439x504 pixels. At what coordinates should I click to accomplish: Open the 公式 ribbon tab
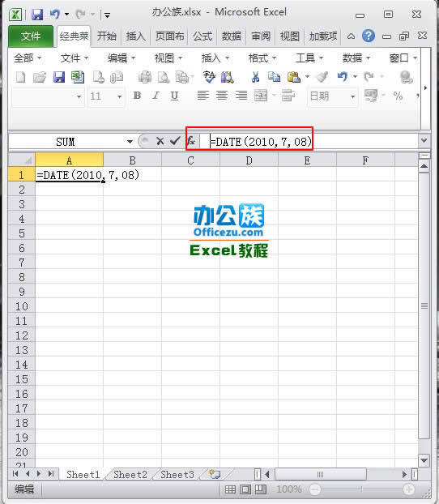202,36
